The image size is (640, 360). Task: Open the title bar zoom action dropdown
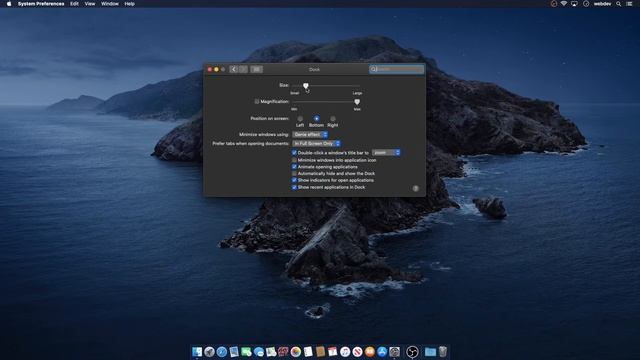click(386, 152)
